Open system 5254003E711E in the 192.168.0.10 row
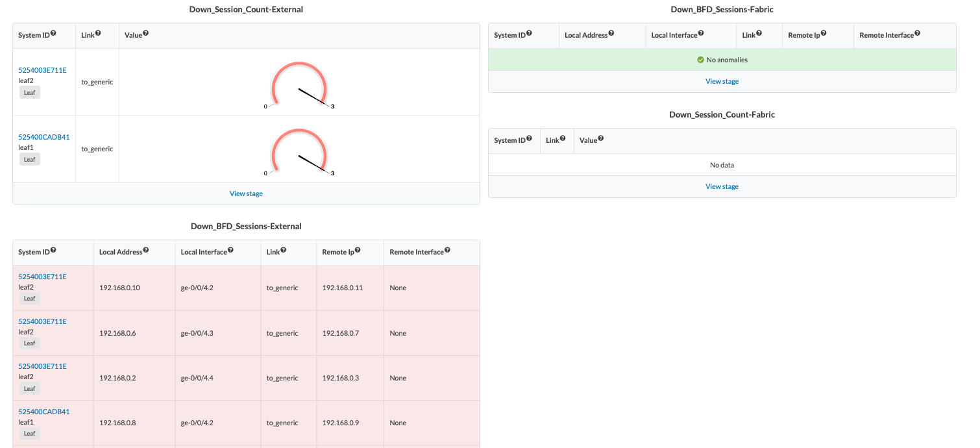Screen dimensions: 980x448 (42, 277)
